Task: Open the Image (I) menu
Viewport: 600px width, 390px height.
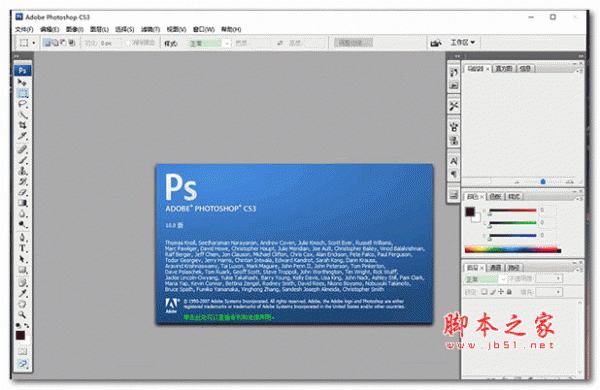Action: 75,29
